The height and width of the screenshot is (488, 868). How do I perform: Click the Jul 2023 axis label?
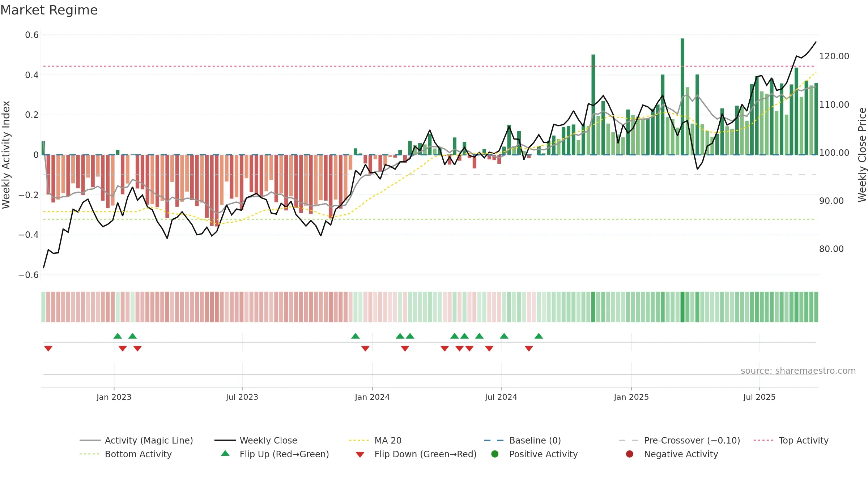(242, 397)
